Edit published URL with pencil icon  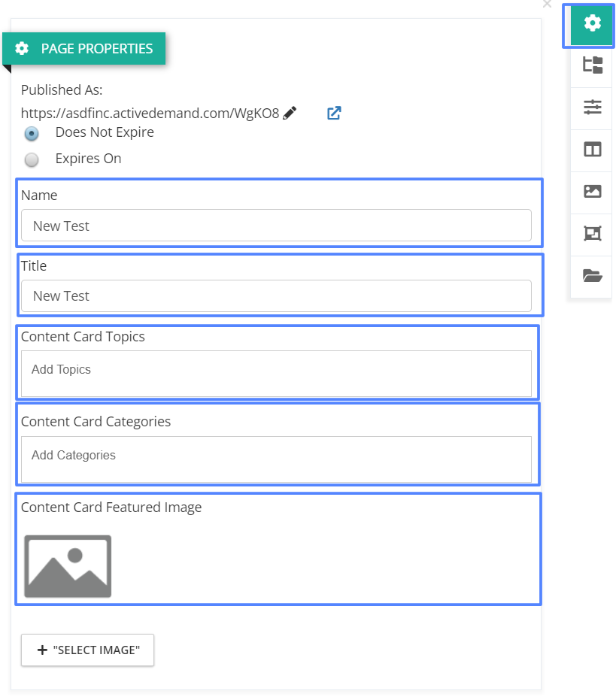(x=290, y=113)
